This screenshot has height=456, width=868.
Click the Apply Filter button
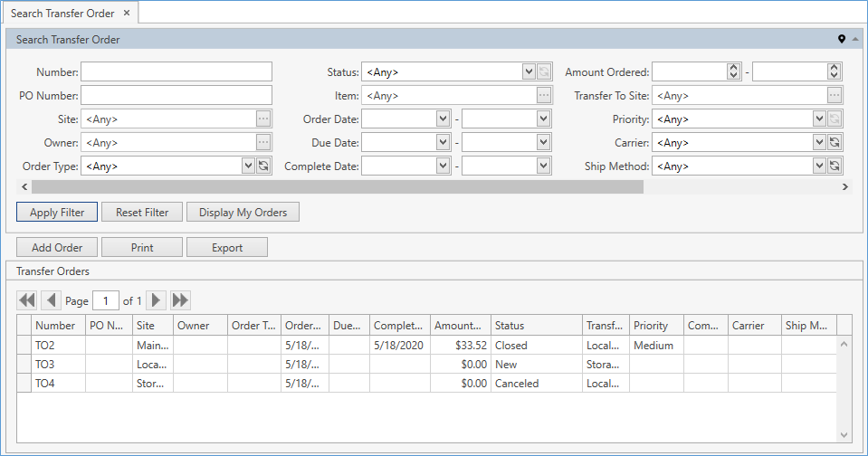point(57,213)
